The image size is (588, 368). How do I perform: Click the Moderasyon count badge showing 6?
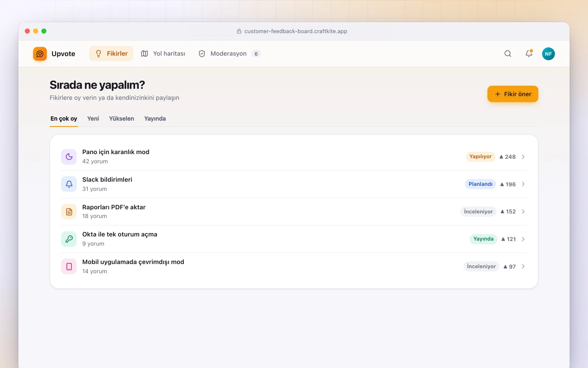[x=256, y=54]
